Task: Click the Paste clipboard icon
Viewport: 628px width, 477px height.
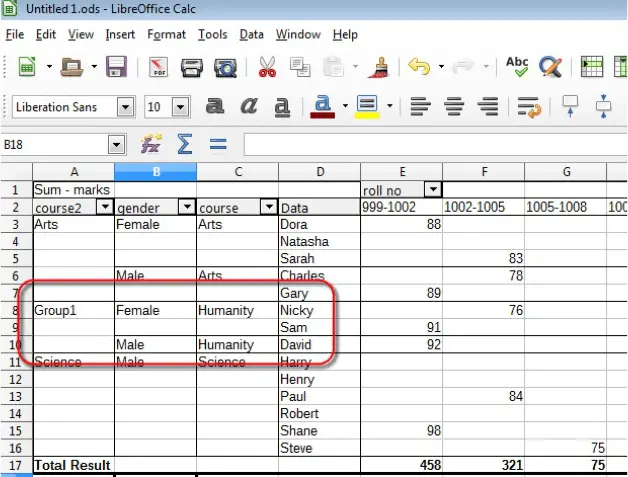Action: (x=334, y=66)
